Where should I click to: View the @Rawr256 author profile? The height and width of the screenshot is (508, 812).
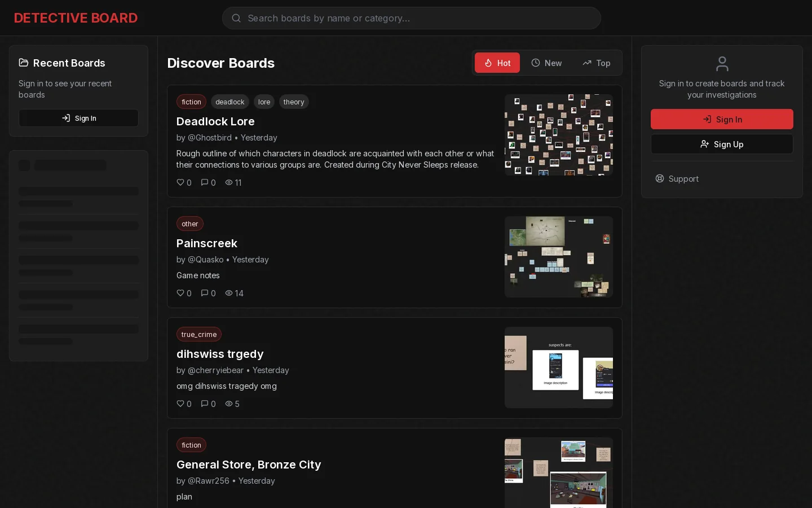[209, 481]
